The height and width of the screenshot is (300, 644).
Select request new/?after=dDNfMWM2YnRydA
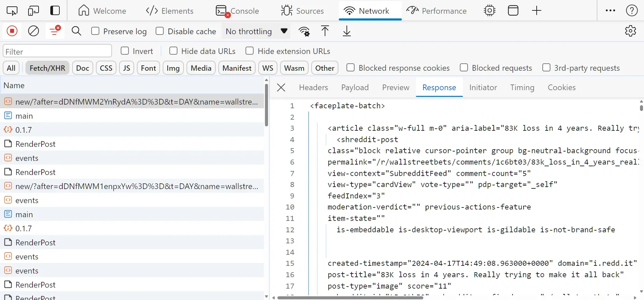pyautogui.click(x=132, y=102)
